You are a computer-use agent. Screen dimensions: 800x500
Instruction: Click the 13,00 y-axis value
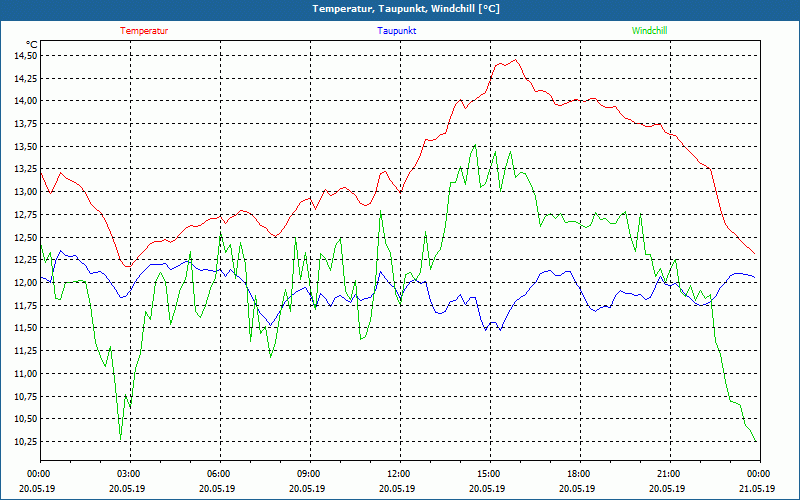[x=26, y=192]
